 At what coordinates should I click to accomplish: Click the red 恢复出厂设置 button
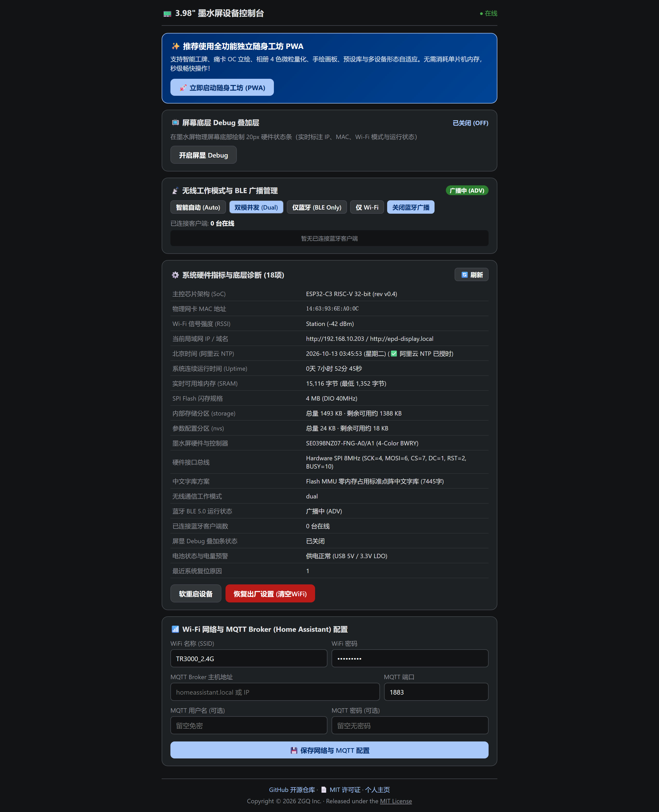click(x=270, y=593)
